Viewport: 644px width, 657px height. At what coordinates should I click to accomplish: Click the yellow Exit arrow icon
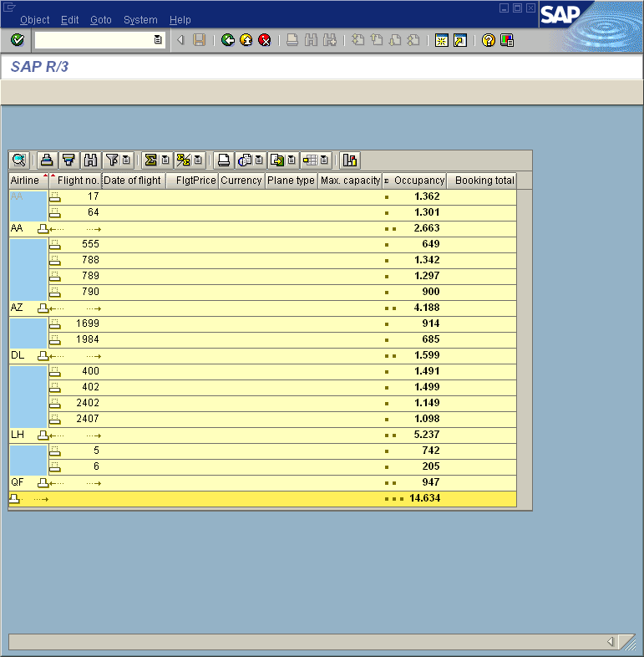point(246,40)
